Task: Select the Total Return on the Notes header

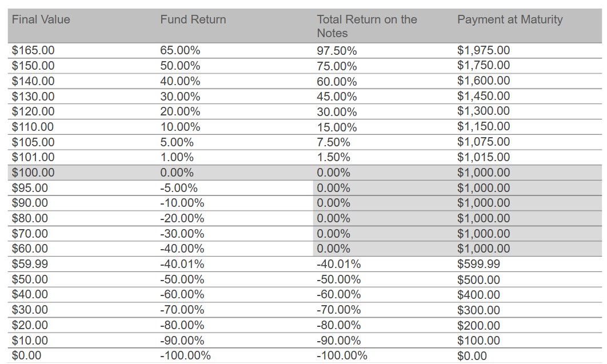Action: 366,26
